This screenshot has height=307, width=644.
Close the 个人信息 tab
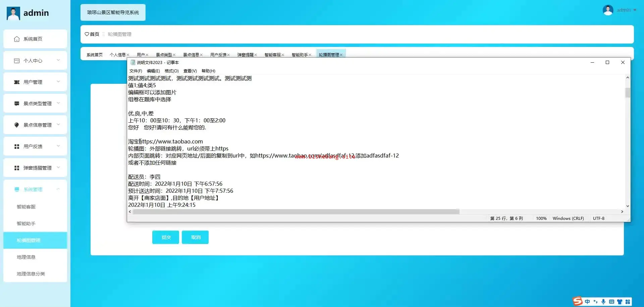tap(128, 55)
